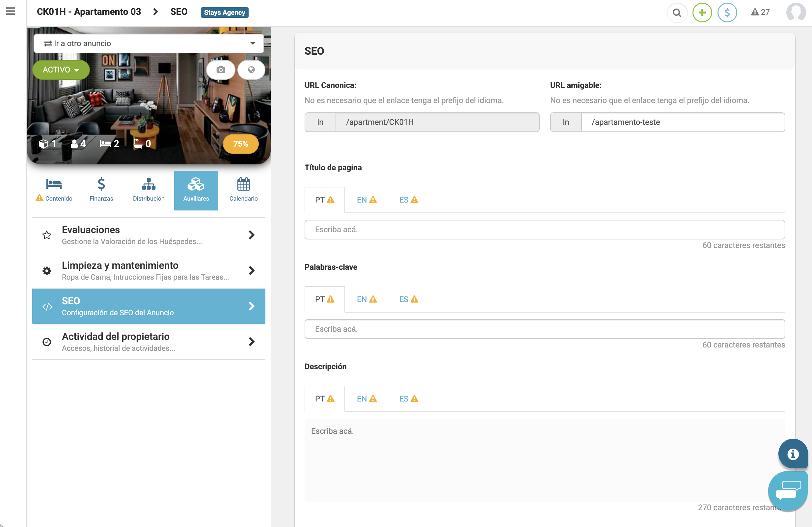Click the Stays Agency badge
812x527 pixels.
pos(224,13)
